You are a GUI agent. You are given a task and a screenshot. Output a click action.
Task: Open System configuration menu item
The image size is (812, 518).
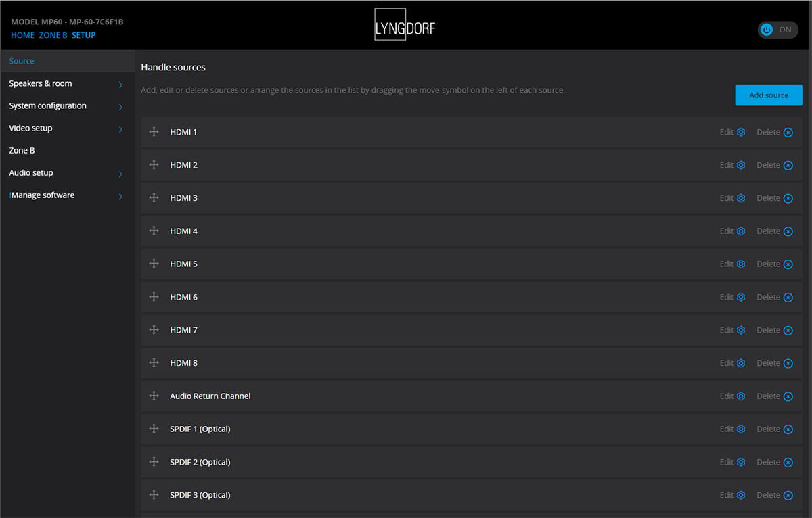point(68,105)
